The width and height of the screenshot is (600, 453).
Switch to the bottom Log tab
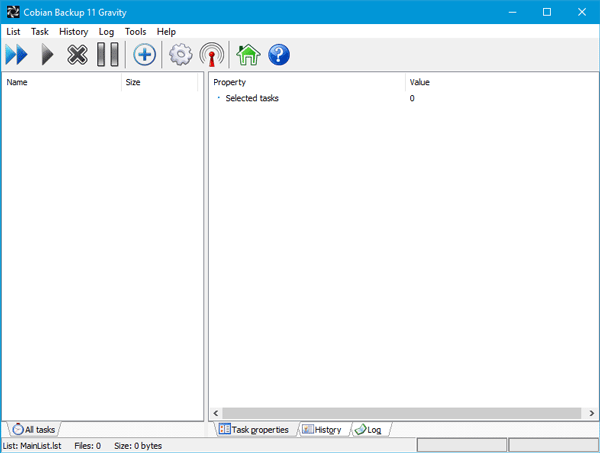click(x=368, y=429)
